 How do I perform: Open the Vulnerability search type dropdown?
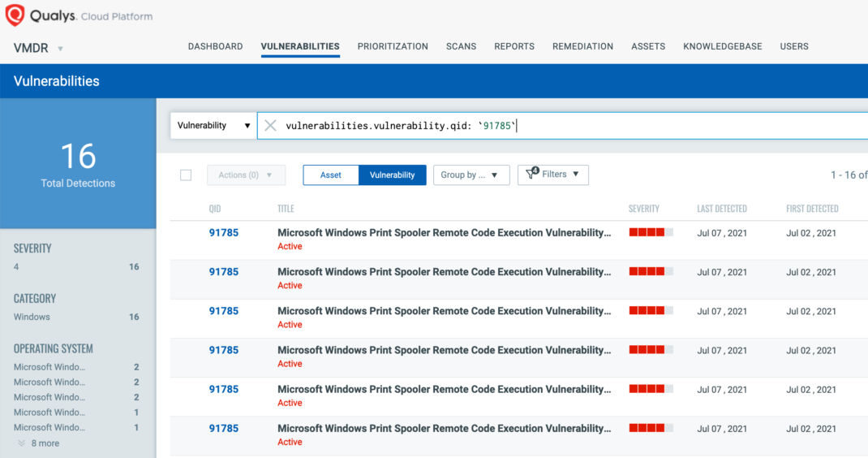(213, 125)
